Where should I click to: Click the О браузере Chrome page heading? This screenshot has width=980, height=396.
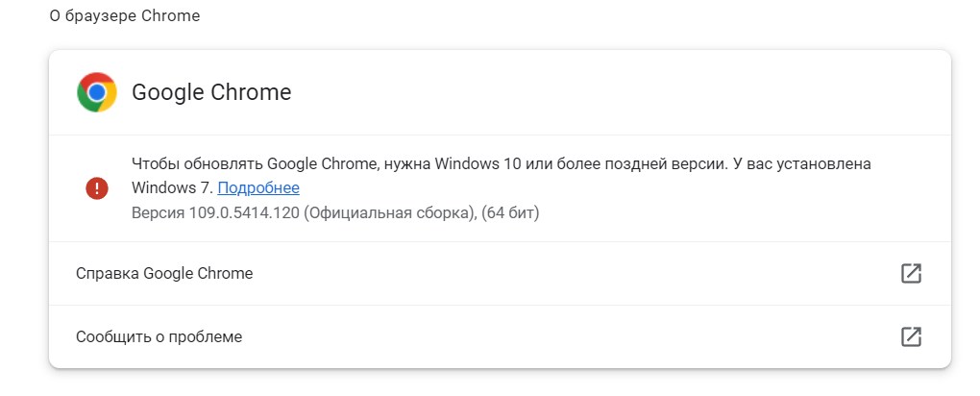click(125, 16)
